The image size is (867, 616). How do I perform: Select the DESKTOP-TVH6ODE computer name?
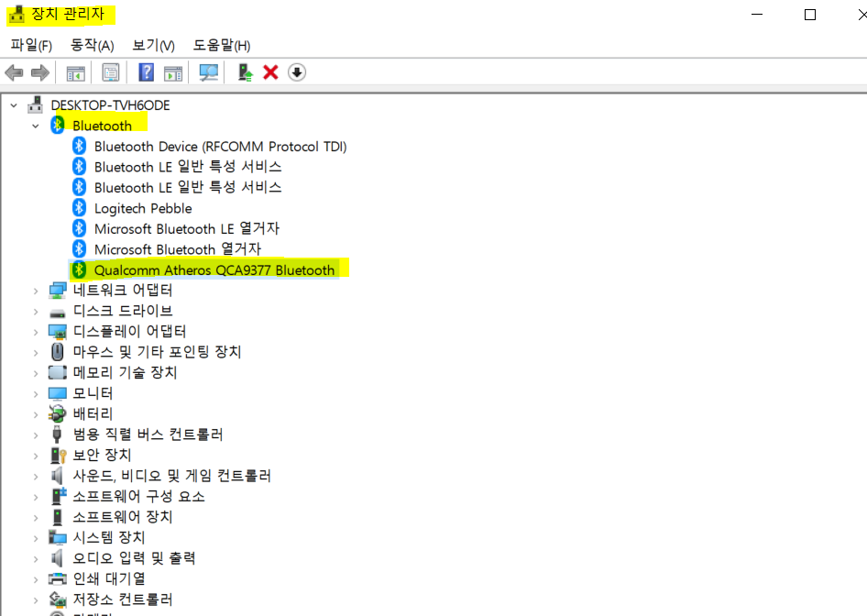[x=111, y=105]
